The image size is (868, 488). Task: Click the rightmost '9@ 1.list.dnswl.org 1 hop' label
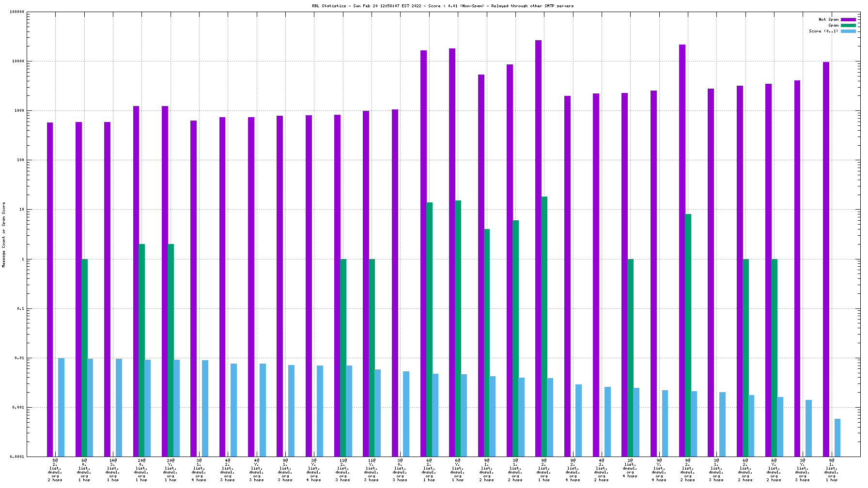click(832, 470)
